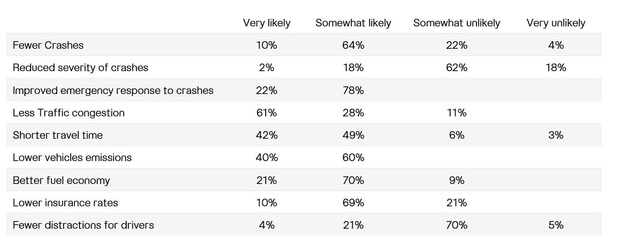Select the 'Very likely' column header
Image resolution: width=644 pixels, height=249 pixels.
click(x=267, y=23)
